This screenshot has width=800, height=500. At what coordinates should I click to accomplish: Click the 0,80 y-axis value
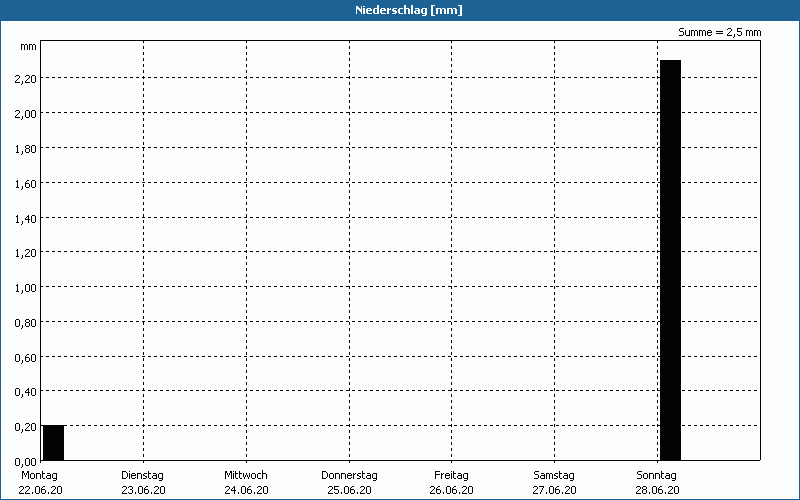pyautogui.click(x=26, y=322)
